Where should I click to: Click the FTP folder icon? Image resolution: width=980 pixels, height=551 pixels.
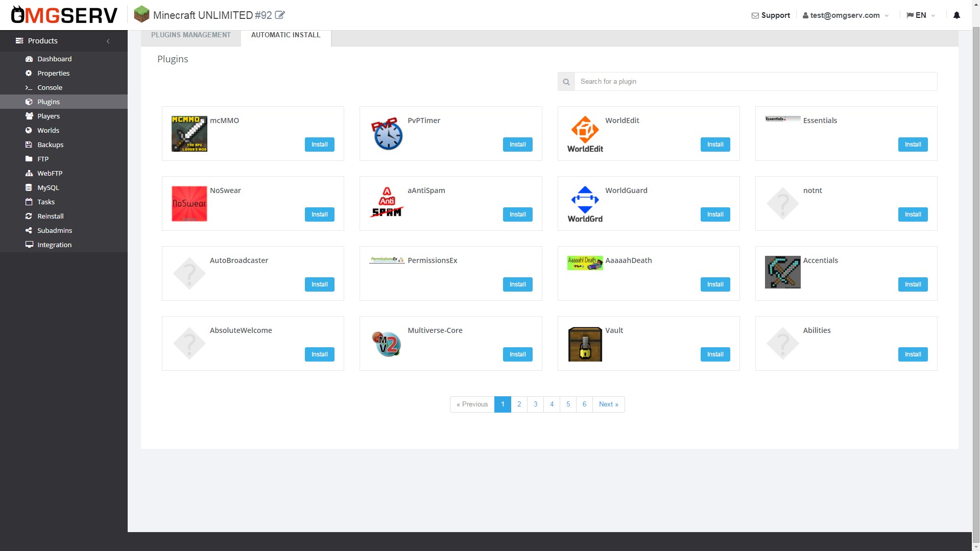(x=29, y=159)
